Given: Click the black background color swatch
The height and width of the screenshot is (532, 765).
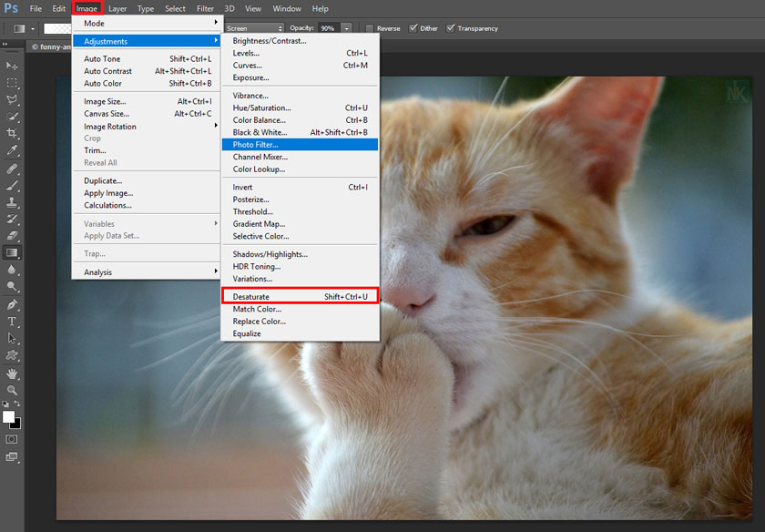Looking at the screenshot, I should [17, 425].
